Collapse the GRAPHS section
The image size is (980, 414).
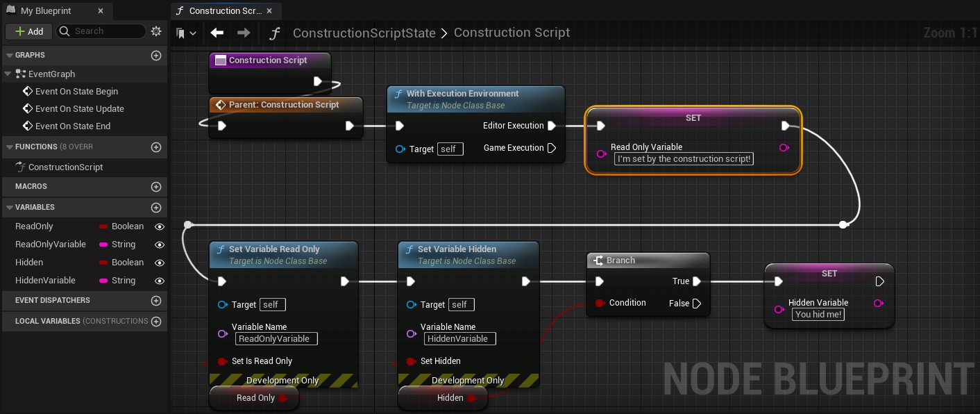point(9,56)
